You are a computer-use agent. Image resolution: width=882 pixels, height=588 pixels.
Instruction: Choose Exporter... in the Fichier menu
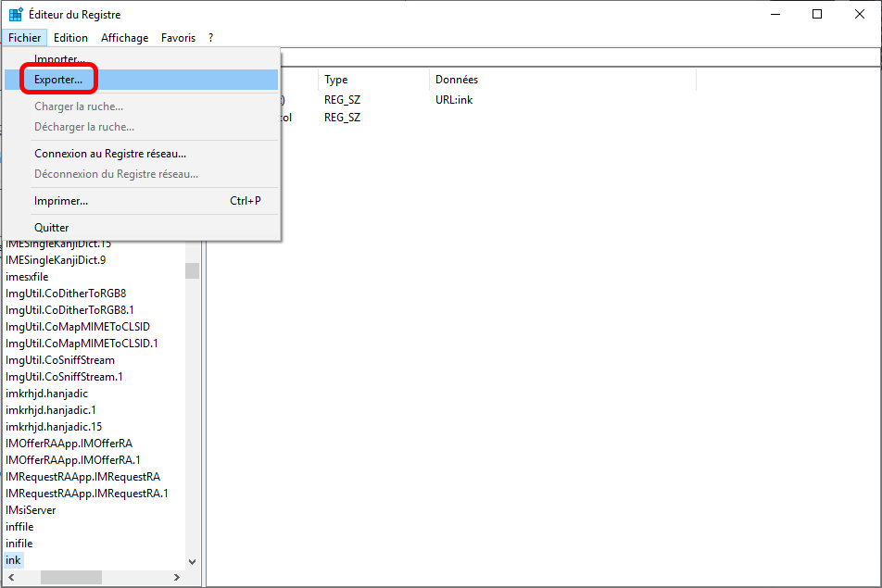click(x=58, y=80)
